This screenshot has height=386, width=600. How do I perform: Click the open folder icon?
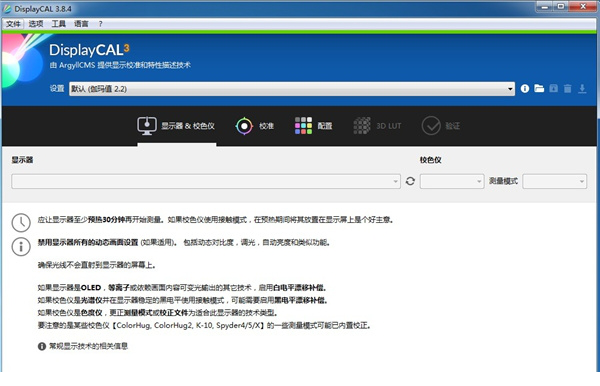click(x=539, y=89)
